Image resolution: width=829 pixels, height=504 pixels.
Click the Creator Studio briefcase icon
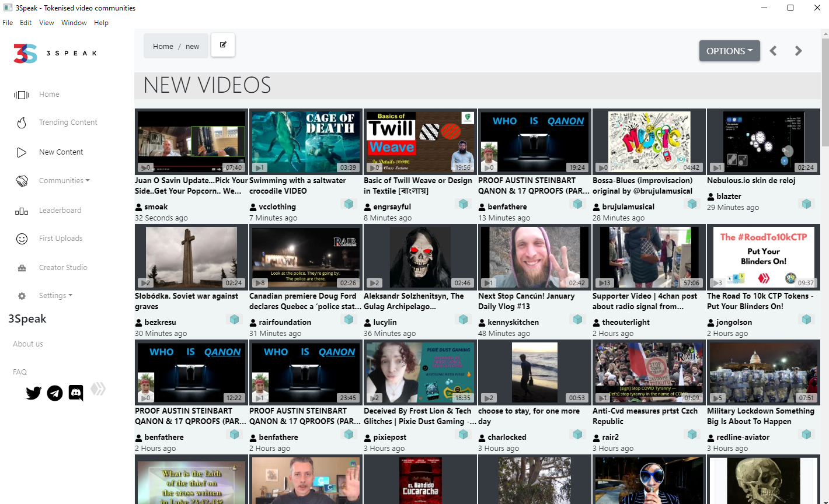point(22,268)
